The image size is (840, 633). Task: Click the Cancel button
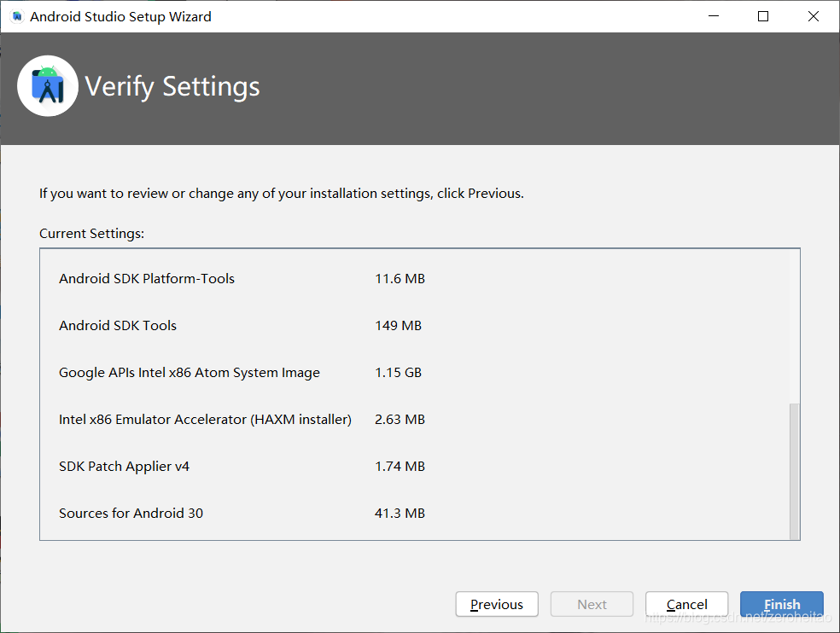click(x=686, y=603)
